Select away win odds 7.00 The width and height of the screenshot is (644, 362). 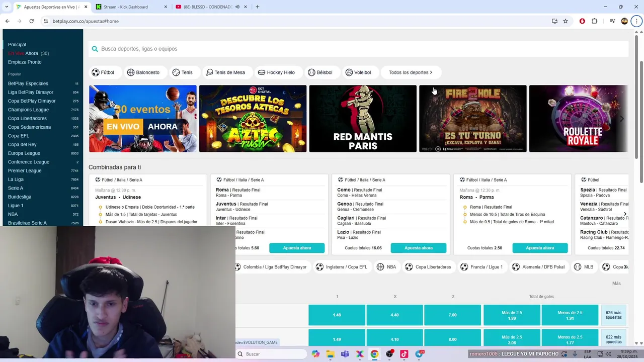(x=453, y=315)
